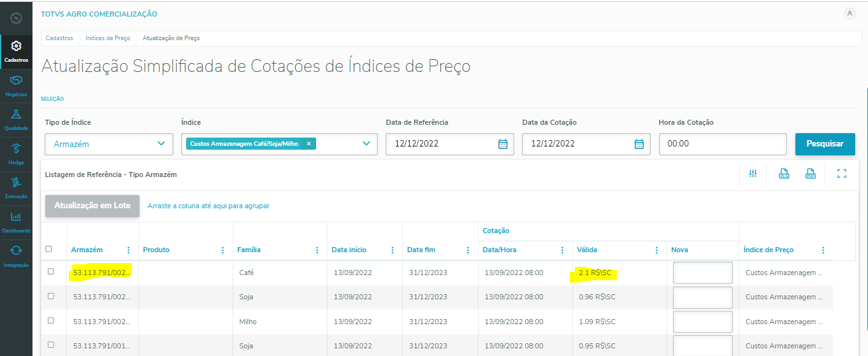Open the Hedge sidebar section
The height and width of the screenshot is (356, 868).
[16, 154]
